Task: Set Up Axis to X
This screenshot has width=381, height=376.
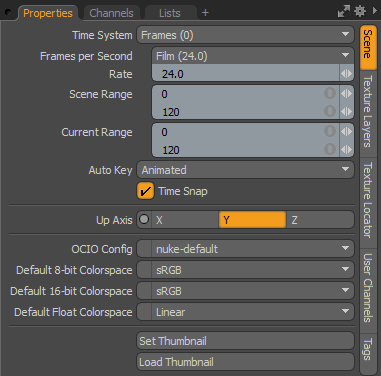Action: [x=185, y=220]
